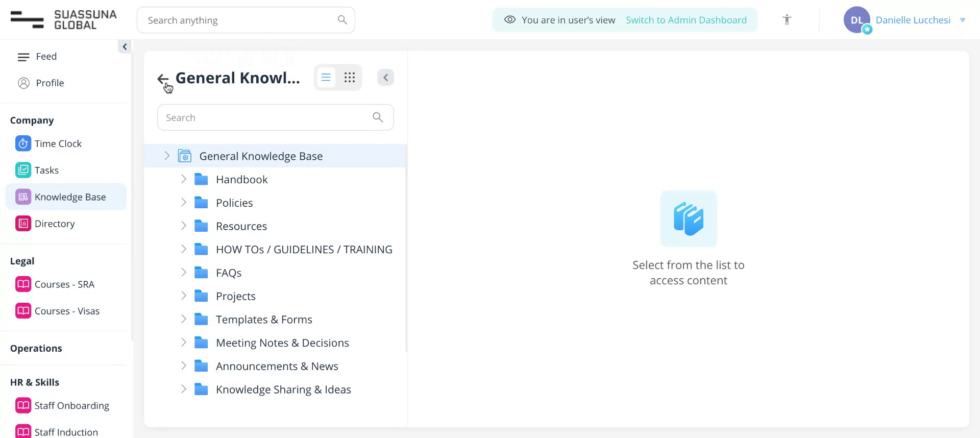Click the Suassuna Global logo
This screenshot has width=980, height=438.
[64, 20]
